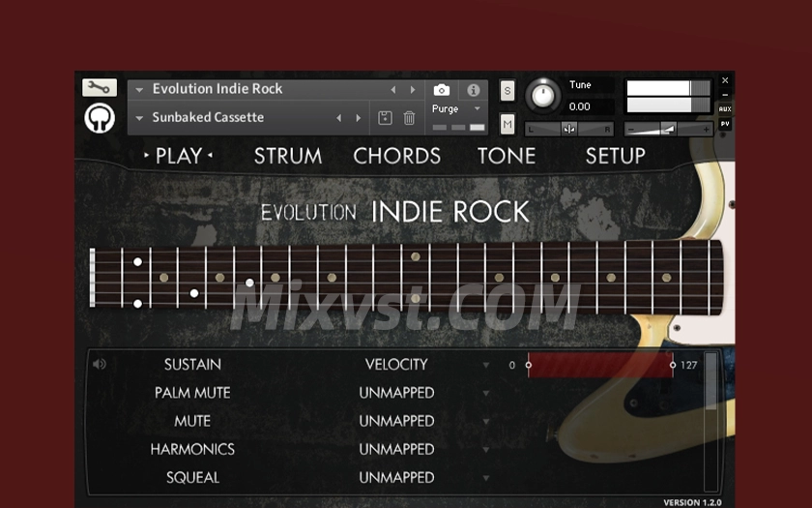Screen dimensions: 812x508
Task: Delete the snapshot with the trash icon
Action: (x=409, y=118)
